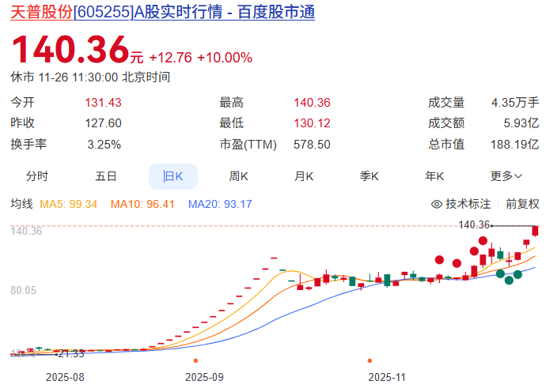Select the 季K quarterly chart tab
This screenshot has width=546, height=392.
click(x=370, y=176)
